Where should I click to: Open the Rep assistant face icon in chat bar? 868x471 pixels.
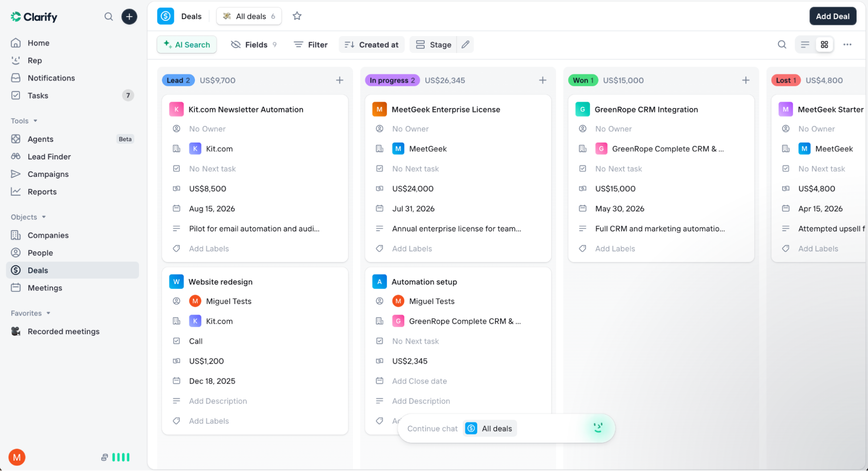point(598,428)
